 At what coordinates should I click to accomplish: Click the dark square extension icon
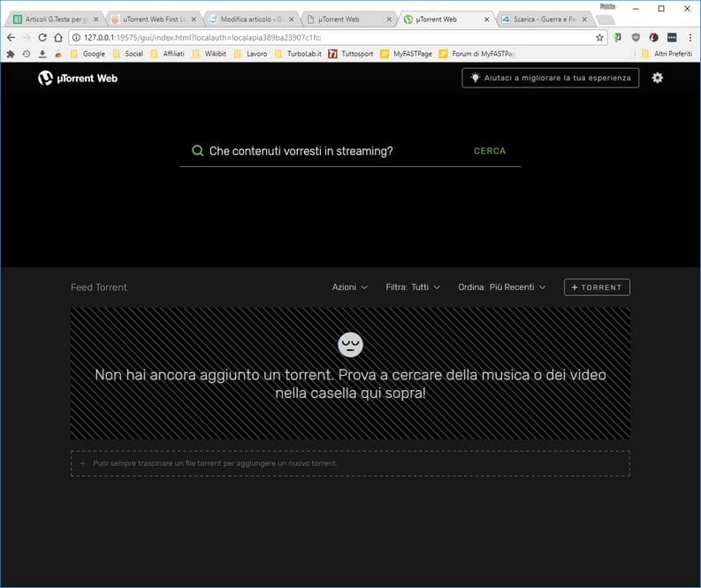pos(672,37)
